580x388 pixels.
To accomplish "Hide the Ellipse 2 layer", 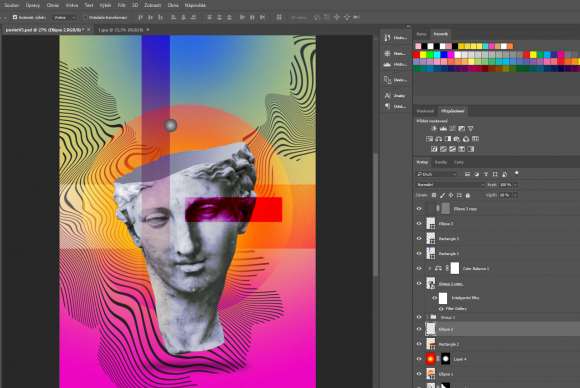I will (419, 329).
